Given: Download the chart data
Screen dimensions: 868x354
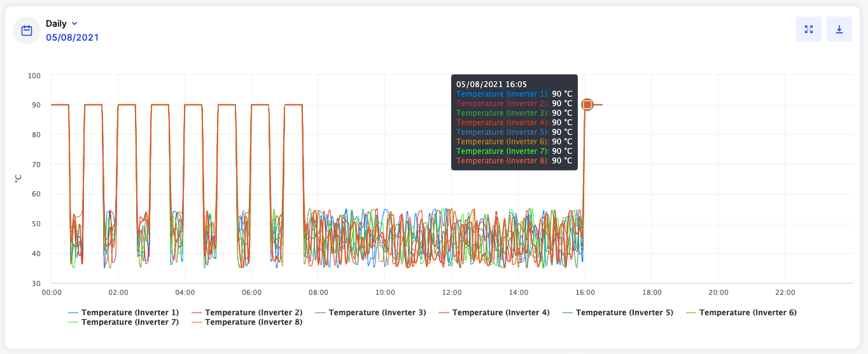Looking at the screenshot, I should (839, 29).
